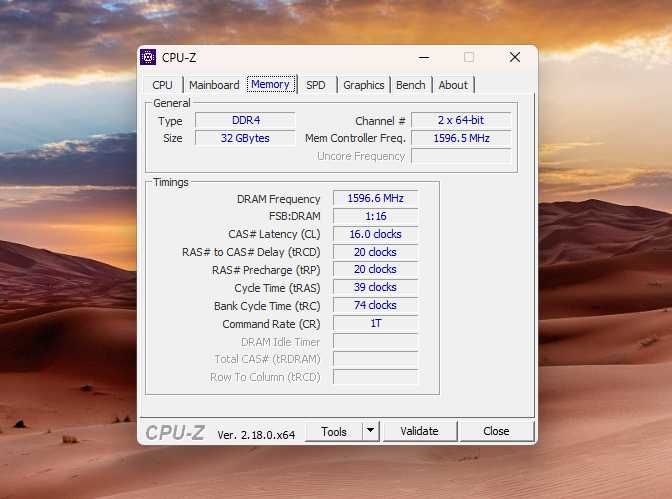The height and width of the screenshot is (499, 672).
Task: Click the CPU-Z title text in title bar
Action: point(179,58)
